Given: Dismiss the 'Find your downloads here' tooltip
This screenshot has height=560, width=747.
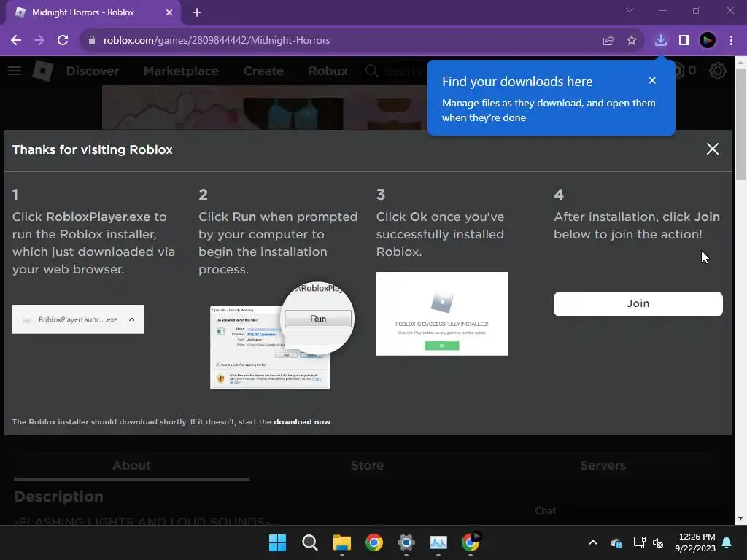Looking at the screenshot, I should pyautogui.click(x=652, y=80).
